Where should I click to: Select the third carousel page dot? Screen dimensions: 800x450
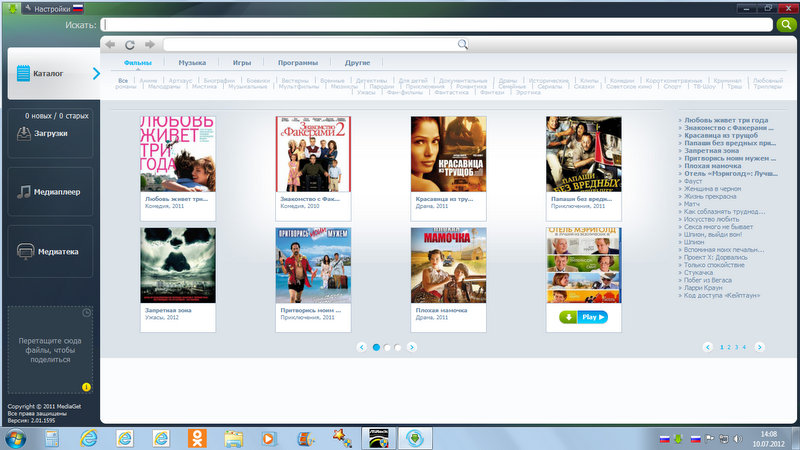[397, 347]
